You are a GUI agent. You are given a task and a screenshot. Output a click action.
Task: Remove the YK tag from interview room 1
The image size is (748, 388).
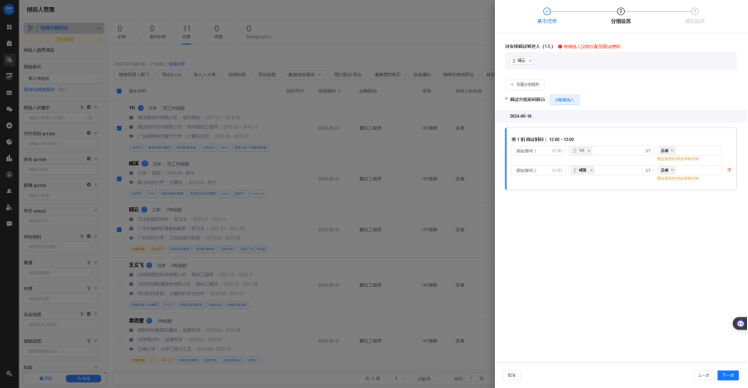point(589,151)
